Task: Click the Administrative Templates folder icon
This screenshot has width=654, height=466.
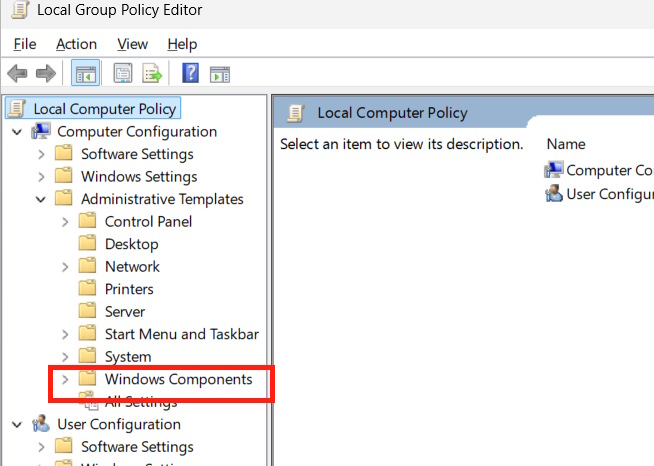Action: tap(64, 198)
